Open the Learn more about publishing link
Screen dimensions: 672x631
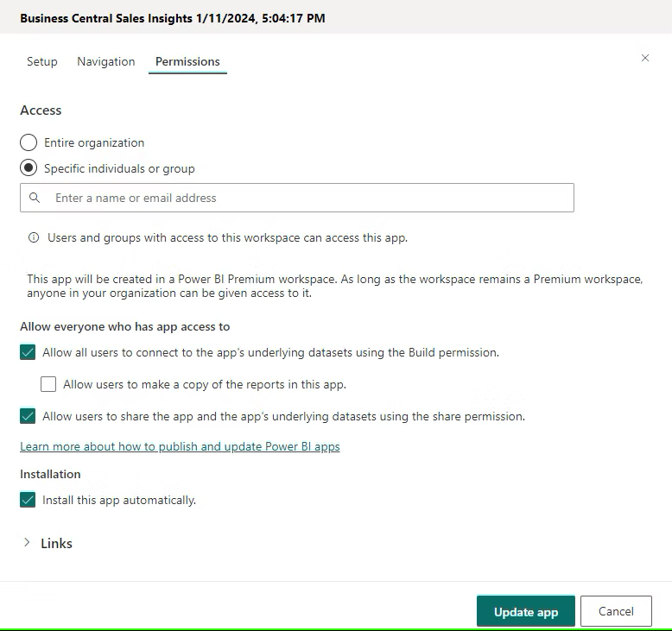click(x=180, y=446)
